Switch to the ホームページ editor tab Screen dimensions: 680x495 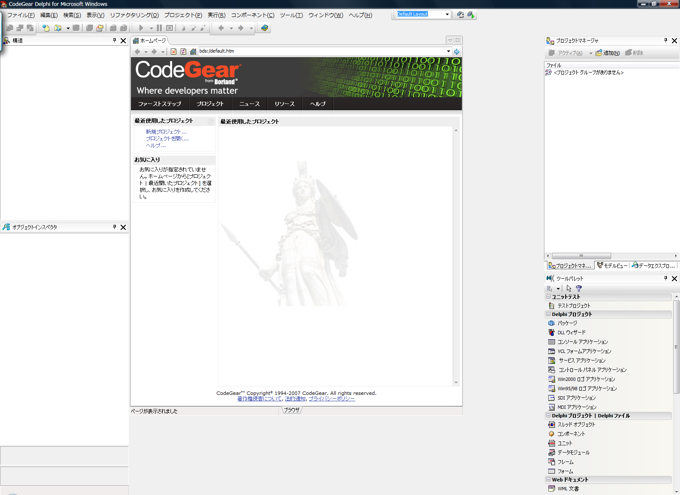[x=150, y=40]
